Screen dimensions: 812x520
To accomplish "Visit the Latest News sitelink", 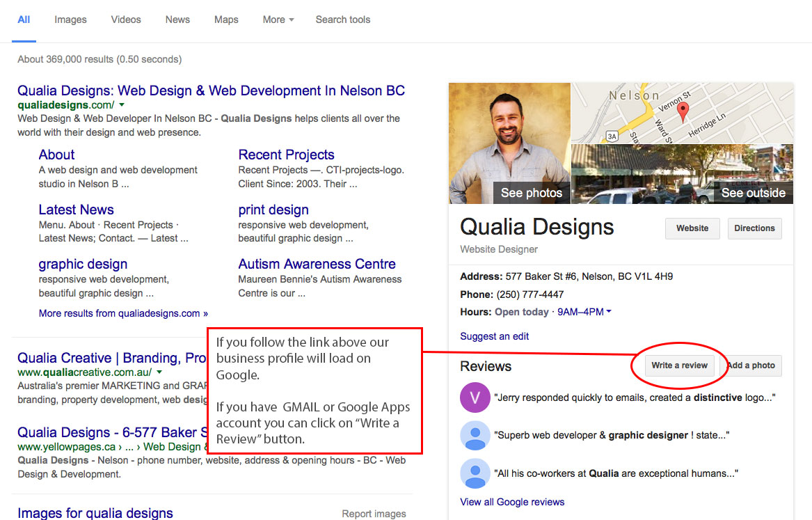I will (x=76, y=210).
